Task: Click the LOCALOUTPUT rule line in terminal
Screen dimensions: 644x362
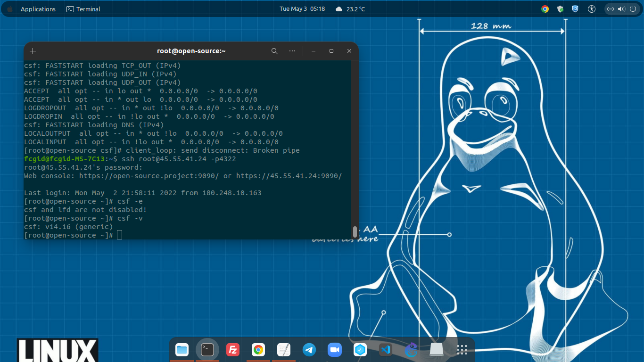Action: 153,133
